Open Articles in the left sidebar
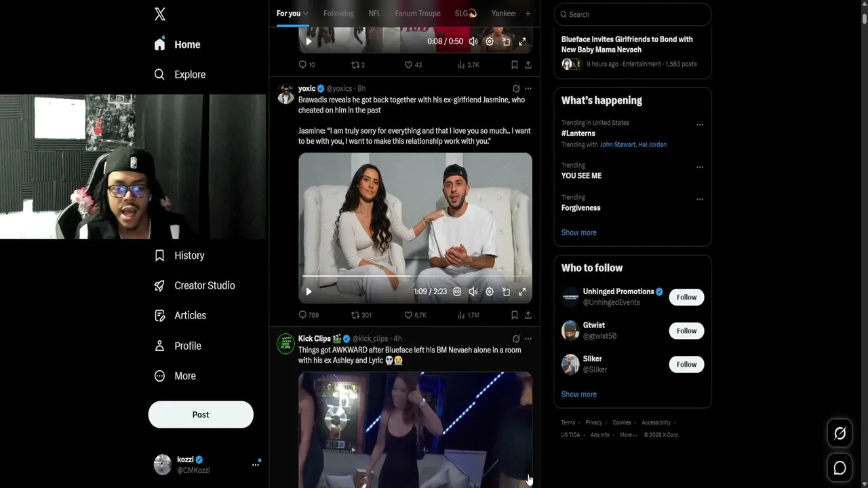 (x=180, y=315)
